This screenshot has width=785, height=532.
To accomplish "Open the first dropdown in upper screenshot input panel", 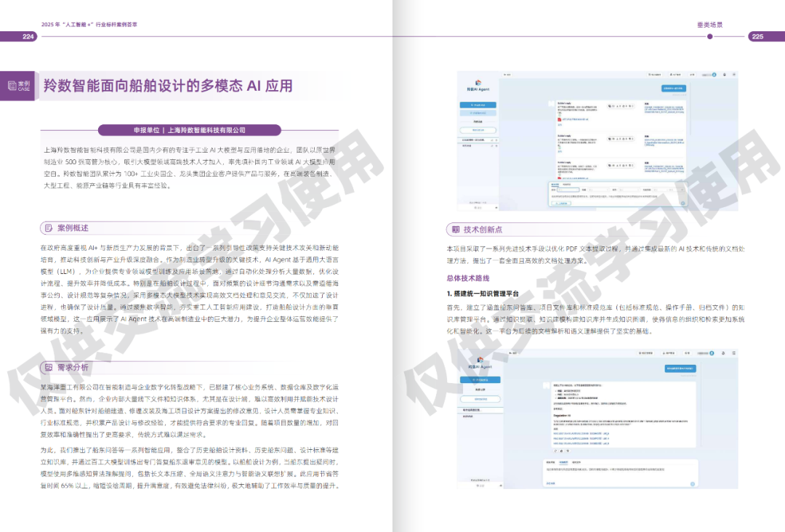I will pos(568,190).
